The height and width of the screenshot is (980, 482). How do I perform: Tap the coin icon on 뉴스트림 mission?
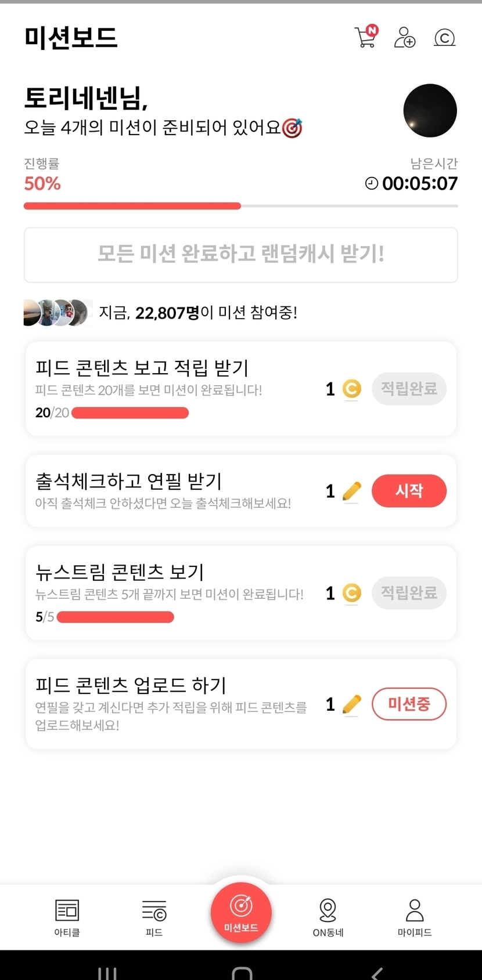click(351, 593)
